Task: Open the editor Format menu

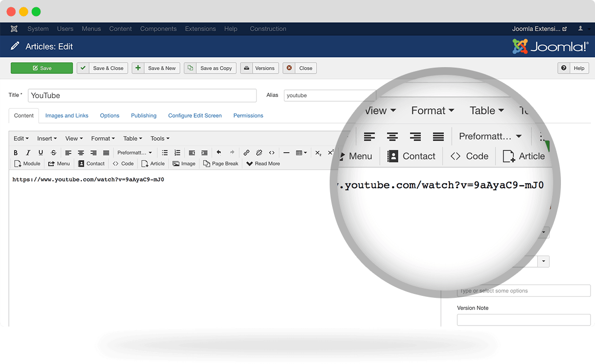Action: point(103,139)
